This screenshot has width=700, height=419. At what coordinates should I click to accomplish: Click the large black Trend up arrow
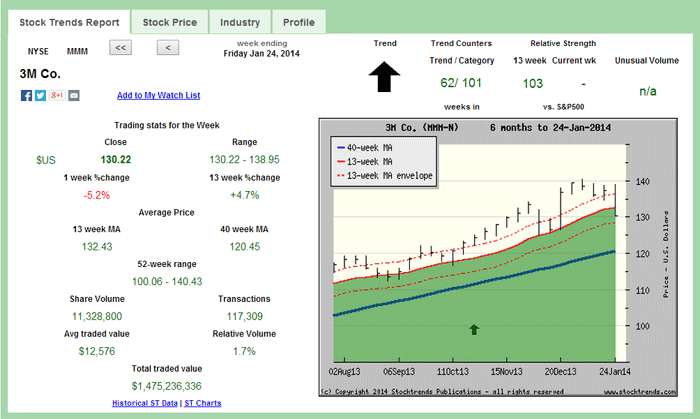384,77
